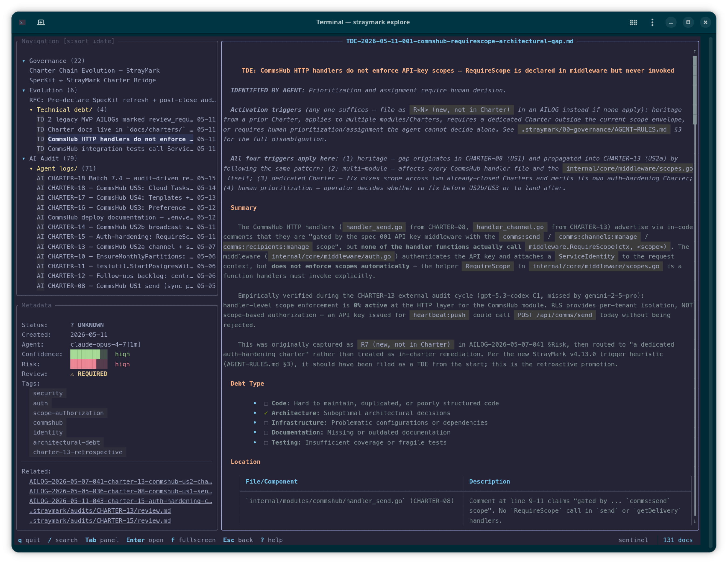The image size is (728, 564).
Task: Click the / search shortcut
Action: [63, 540]
